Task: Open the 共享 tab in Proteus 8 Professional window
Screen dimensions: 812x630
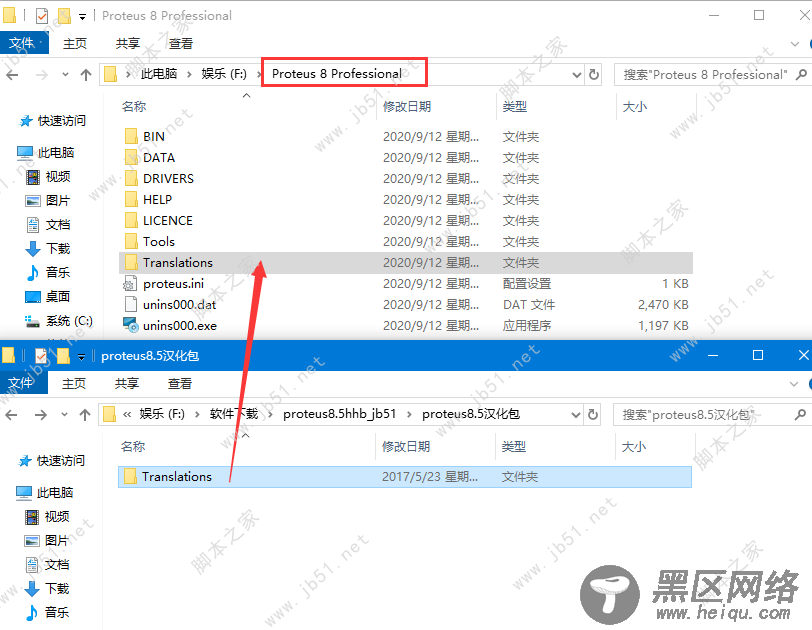Action: [128, 43]
